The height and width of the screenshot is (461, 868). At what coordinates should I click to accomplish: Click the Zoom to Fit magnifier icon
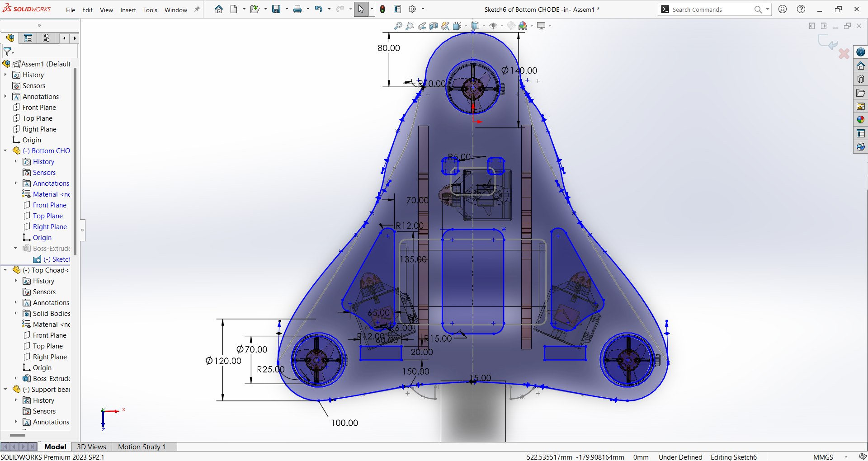coord(398,26)
